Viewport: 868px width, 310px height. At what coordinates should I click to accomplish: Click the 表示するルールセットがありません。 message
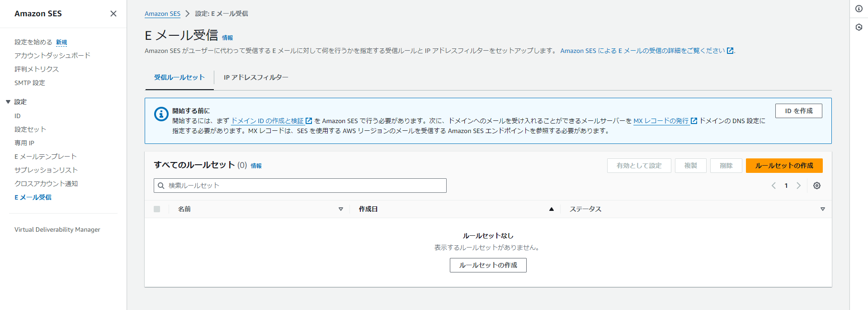(488, 248)
